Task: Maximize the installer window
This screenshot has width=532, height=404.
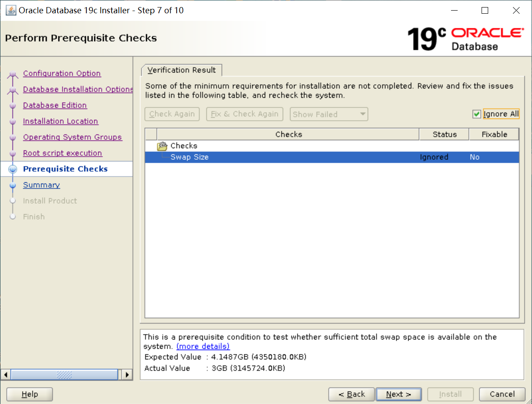Action: click(x=485, y=11)
